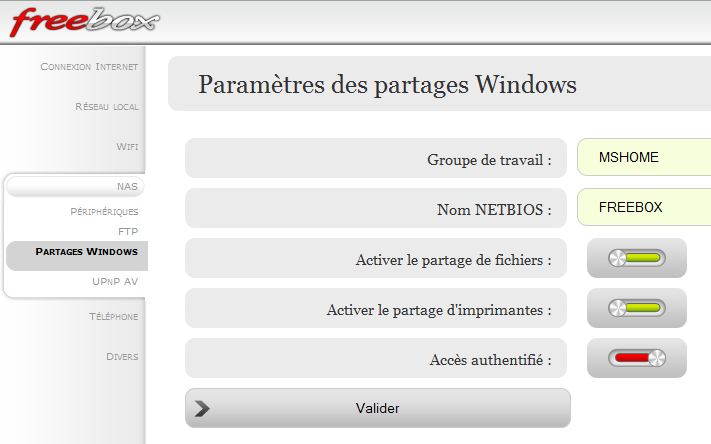Click the Paramètres des partages Windows heading

[x=387, y=84]
